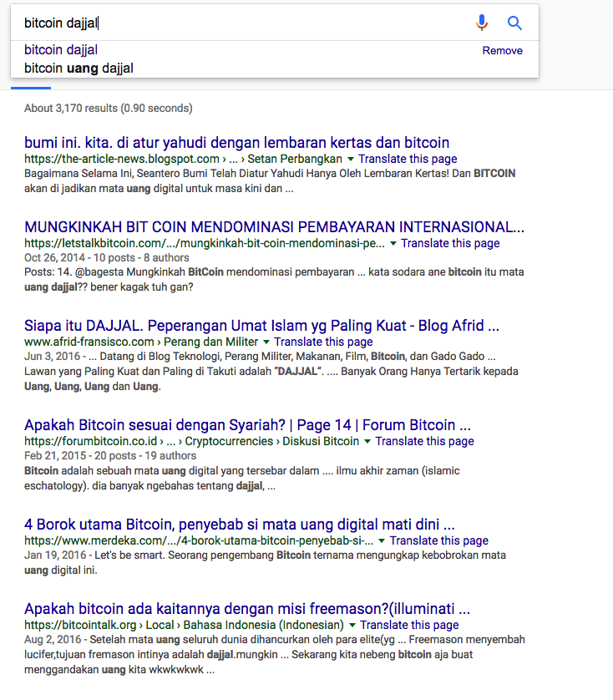Click the URL 'https://the-article-news.blogspot.com'
Viewport: 613px width, 700px height.
tap(122, 159)
